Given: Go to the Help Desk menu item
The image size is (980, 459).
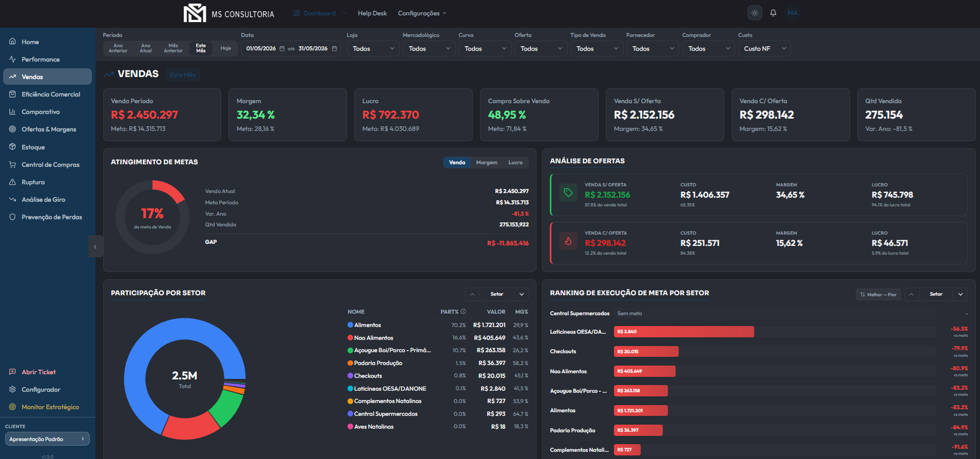Looking at the screenshot, I should [x=372, y=13].
